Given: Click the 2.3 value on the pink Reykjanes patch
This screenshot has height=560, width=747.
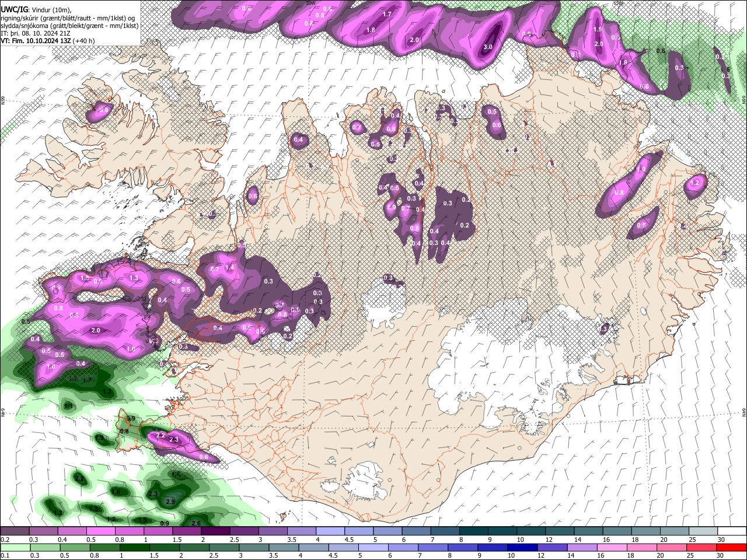Looking at the screenshot, I should 173,439.
